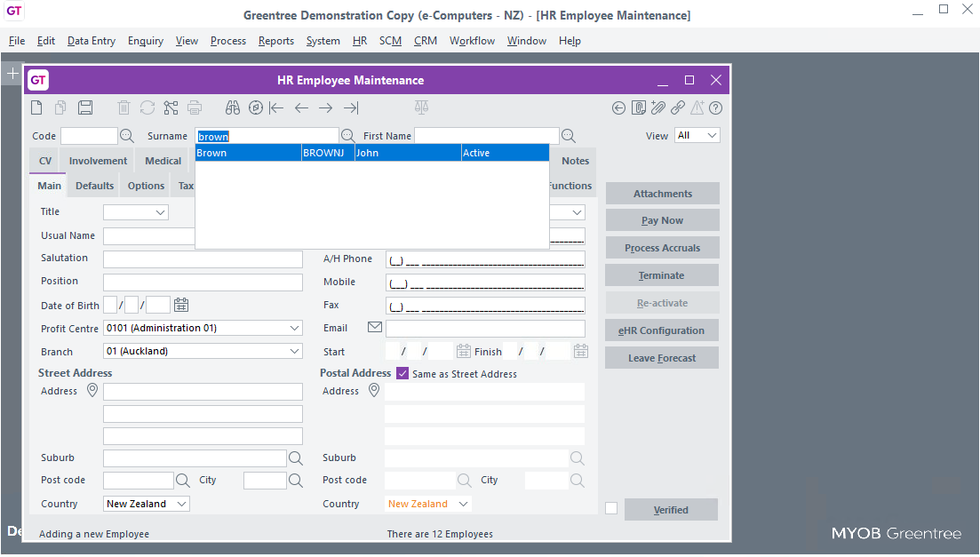The image size is (980, 557).
Task: Switch to the Medical tab
Action: click(x=163, y=161)
